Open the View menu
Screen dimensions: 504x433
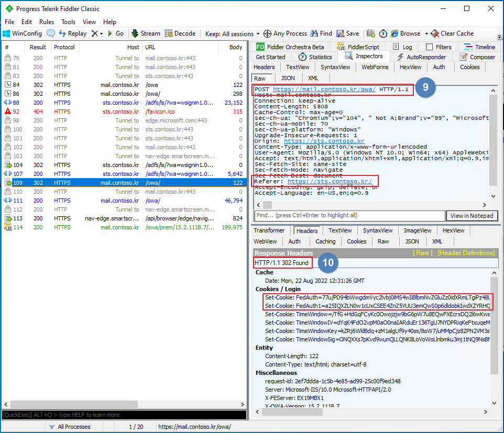89,22
